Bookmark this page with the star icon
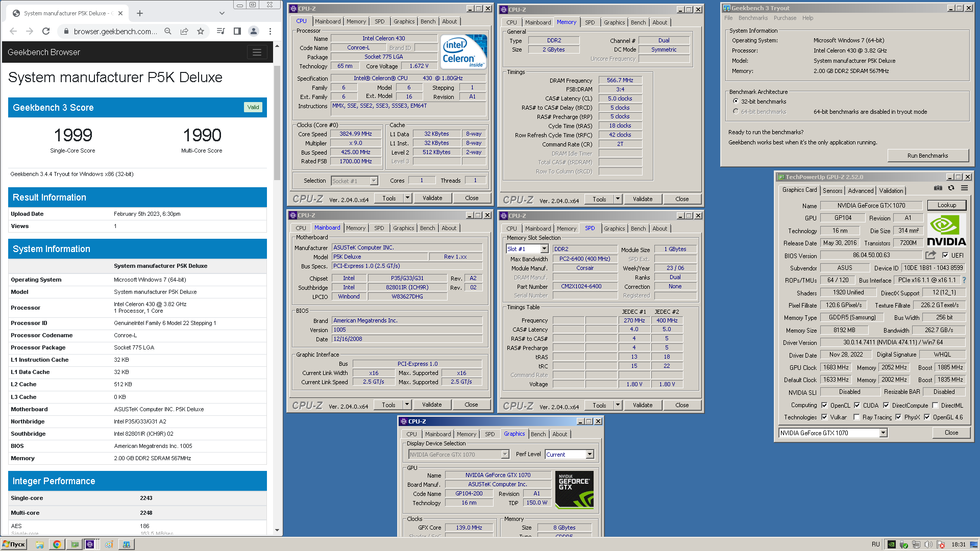 click(x=201, y=31)
